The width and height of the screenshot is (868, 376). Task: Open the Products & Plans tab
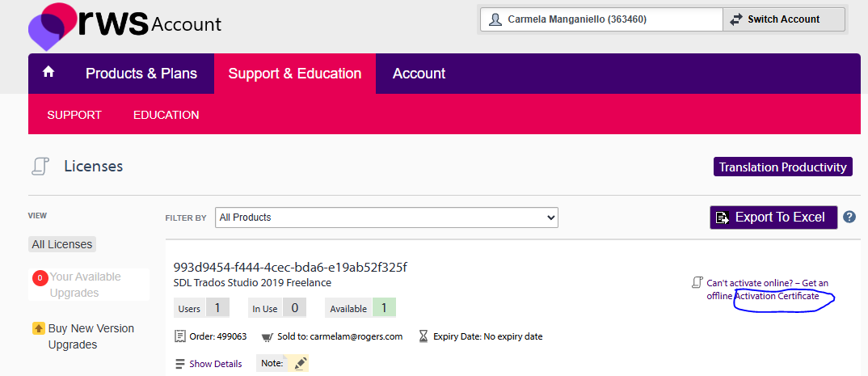pos(141,74)
